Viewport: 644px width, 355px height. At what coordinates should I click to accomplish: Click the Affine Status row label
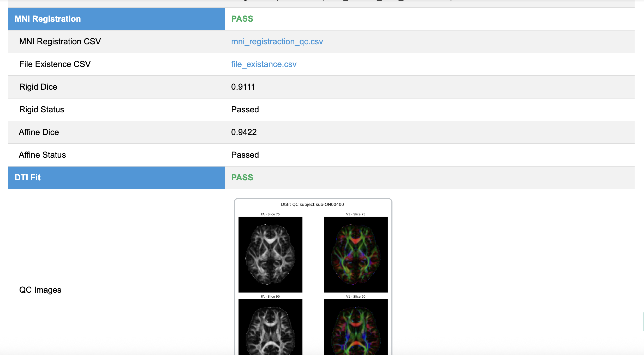click(42, 155)
